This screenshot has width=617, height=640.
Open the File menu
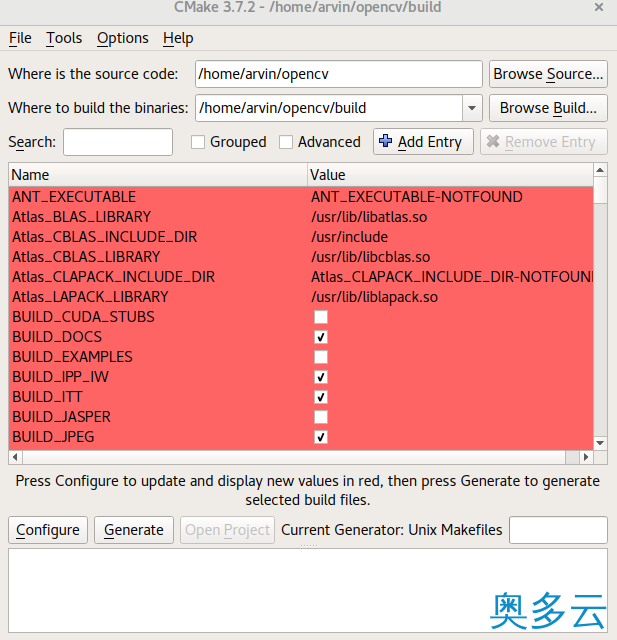(x=20, y=38)
